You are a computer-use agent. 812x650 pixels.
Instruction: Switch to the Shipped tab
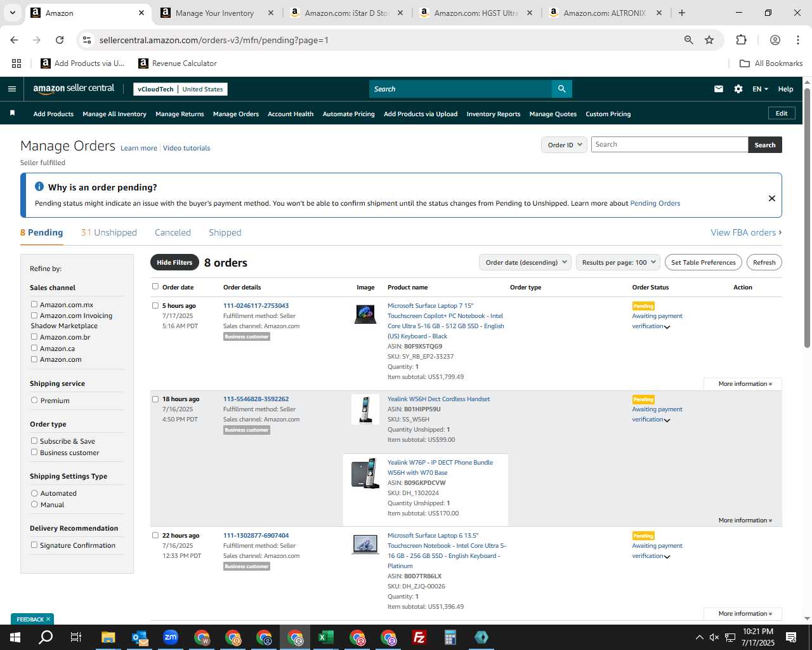pos(225,232)
